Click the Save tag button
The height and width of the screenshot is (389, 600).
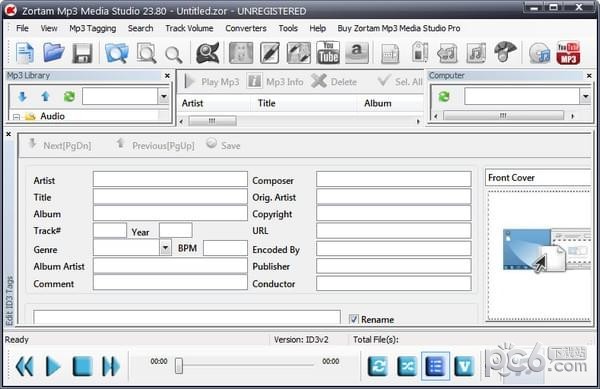tap(223, 145)
